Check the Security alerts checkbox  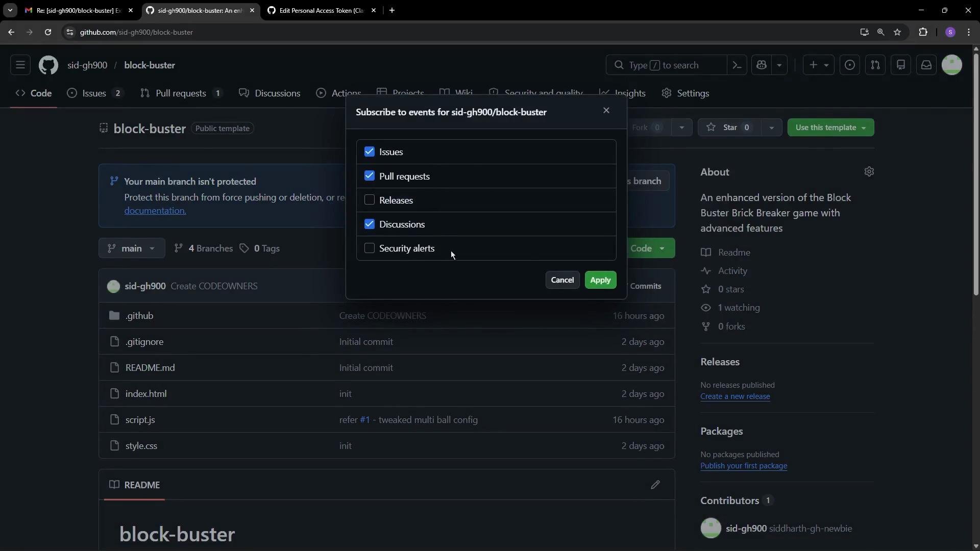[370, 248]
